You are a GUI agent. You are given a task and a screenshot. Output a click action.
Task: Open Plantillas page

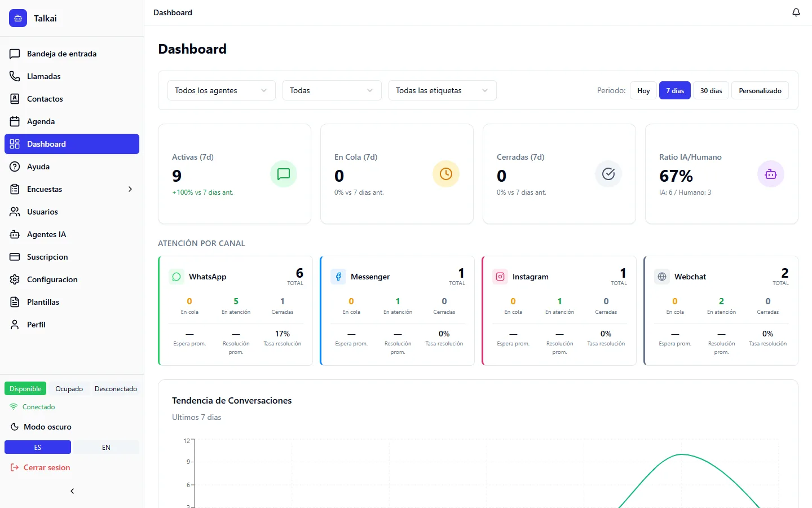(72, 302)
